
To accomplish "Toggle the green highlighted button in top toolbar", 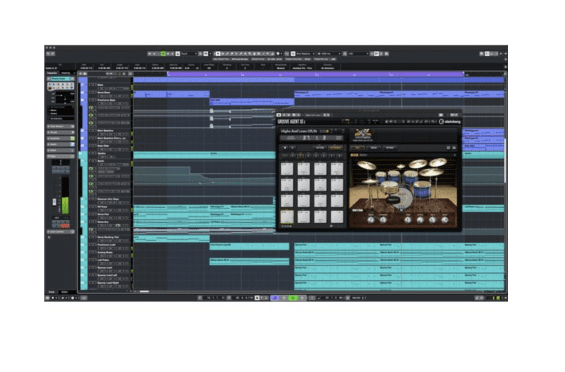I will coord(163,54).
